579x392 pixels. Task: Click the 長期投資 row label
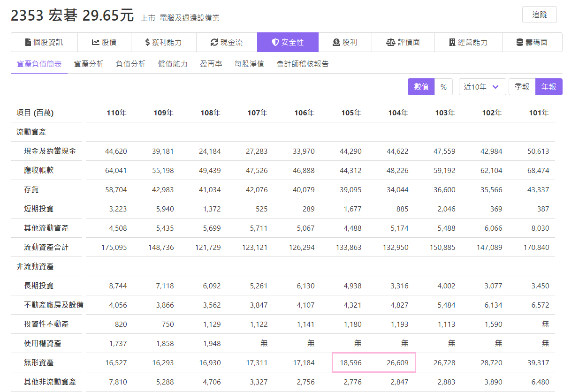tap(39, 286)
